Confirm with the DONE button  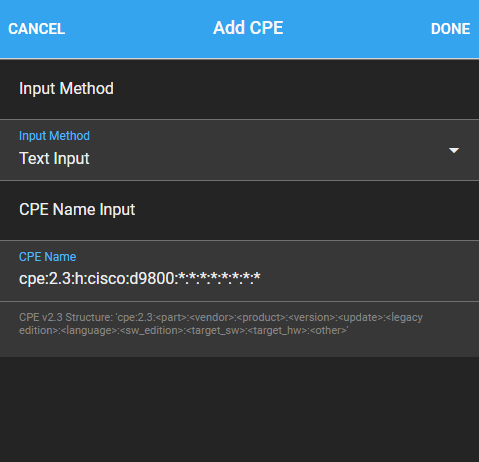tap(450, 29)
